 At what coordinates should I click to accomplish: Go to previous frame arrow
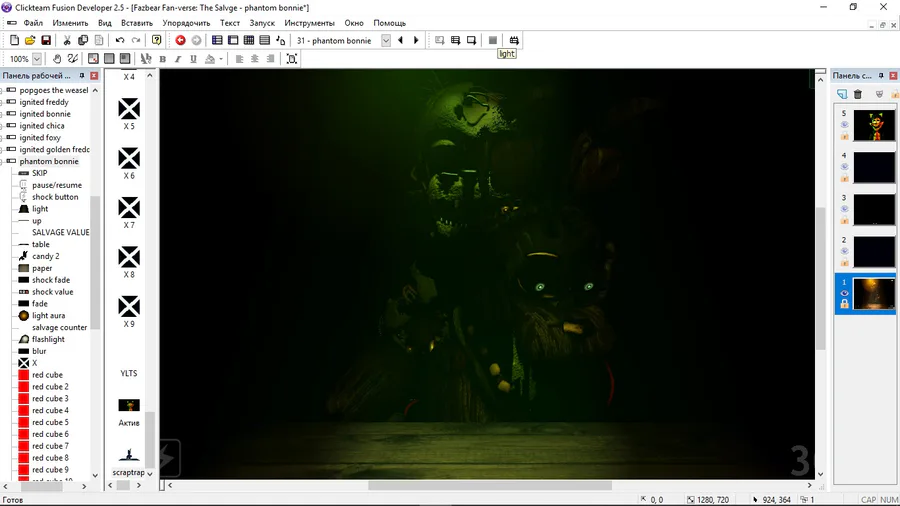point(401,40)
